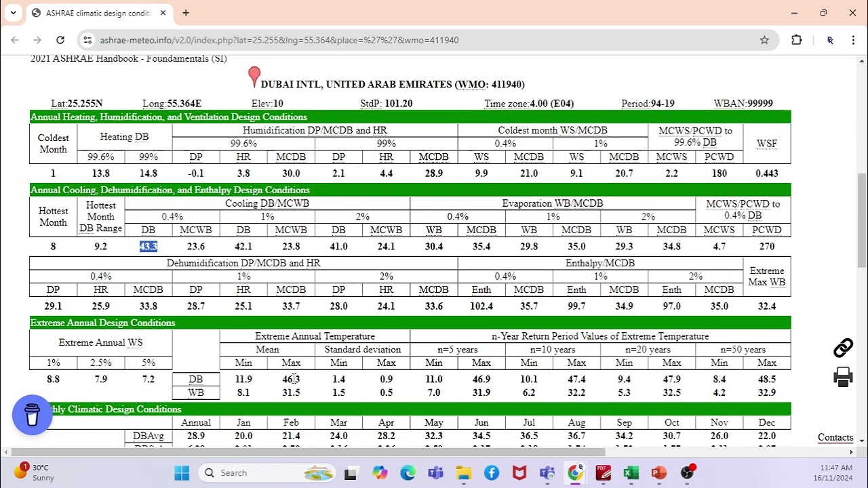Click the DUBAI INTL station title
The image size is (868, 488).
[393, 84]
